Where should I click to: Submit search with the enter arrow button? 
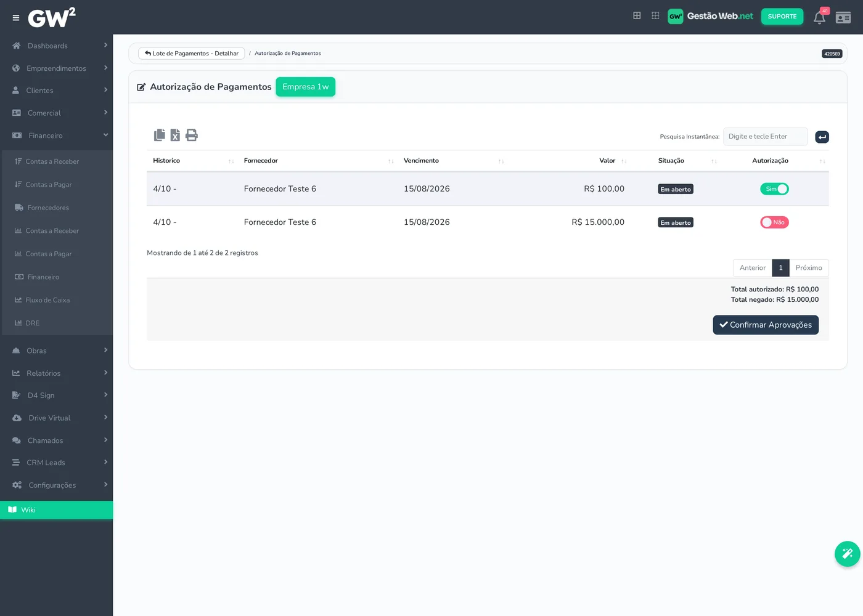(x=822, y=137)
